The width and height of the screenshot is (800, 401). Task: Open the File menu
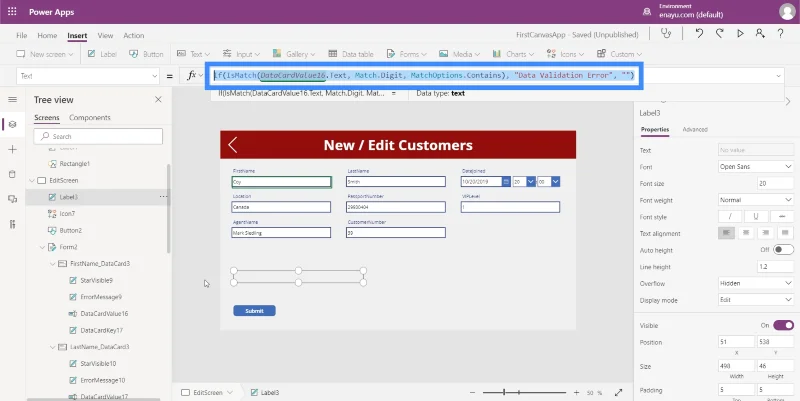tap(21, 35)
